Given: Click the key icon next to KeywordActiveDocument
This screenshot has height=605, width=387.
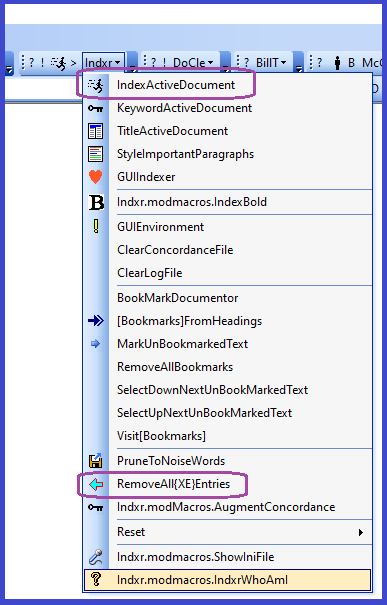Looking at the screenshot, I should [95, 108].
